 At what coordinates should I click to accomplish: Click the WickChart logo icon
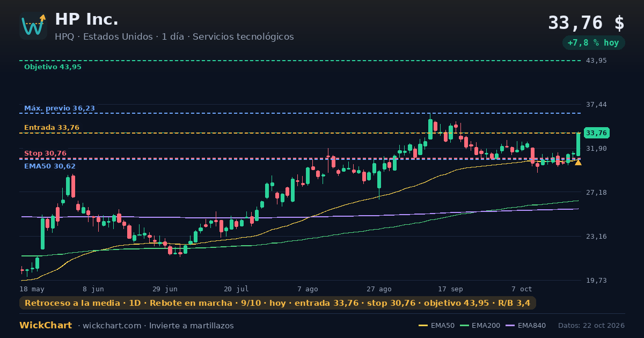[33, 26]
